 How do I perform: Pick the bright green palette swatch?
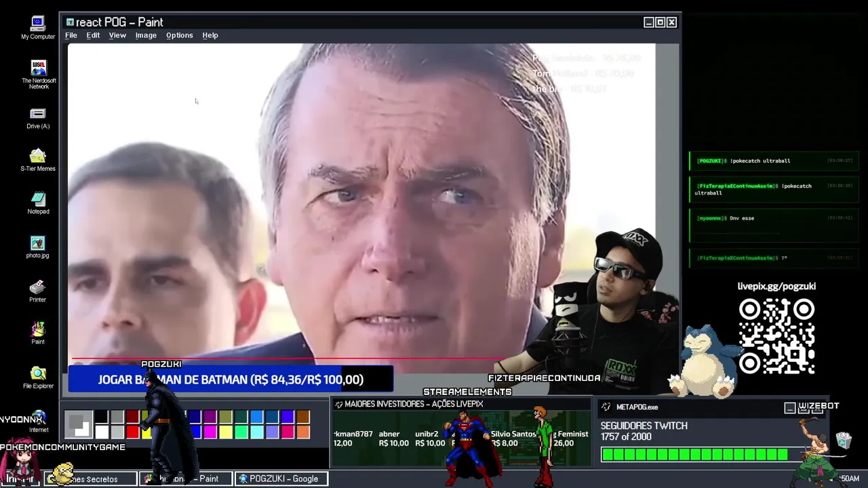(241, 432)
